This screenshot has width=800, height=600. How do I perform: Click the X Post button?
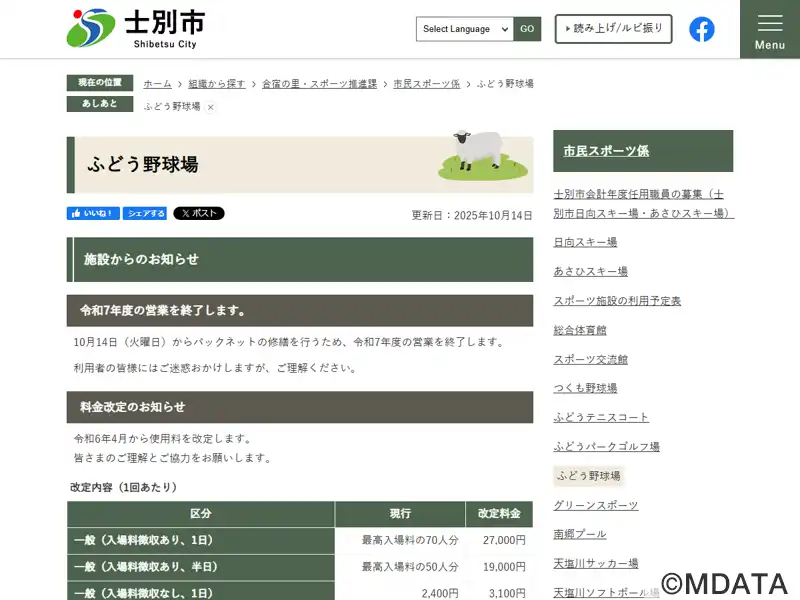point(199,214)
